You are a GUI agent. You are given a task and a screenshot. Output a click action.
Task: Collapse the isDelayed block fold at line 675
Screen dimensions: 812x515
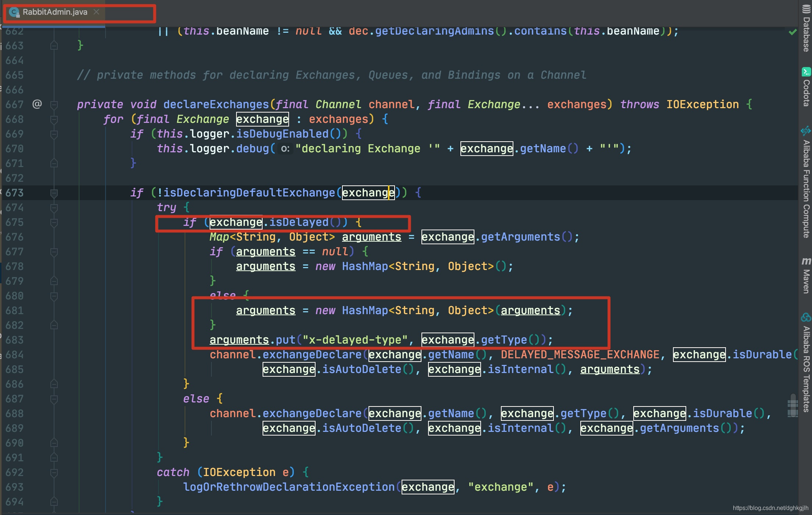[x=54, y=223]
